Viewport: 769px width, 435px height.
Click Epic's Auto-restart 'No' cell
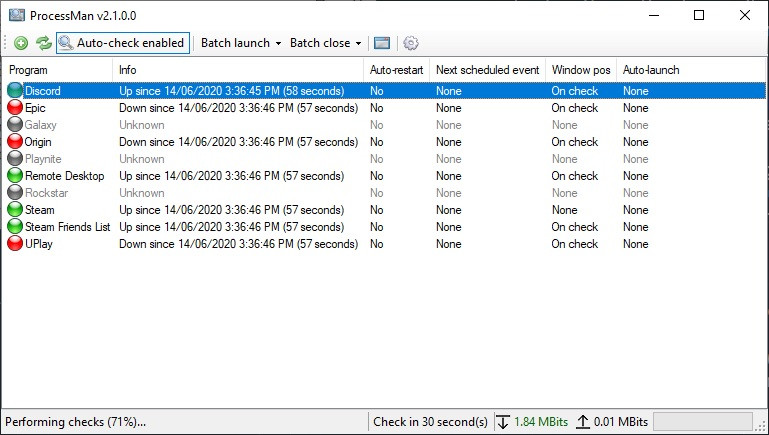coord(377,108)
